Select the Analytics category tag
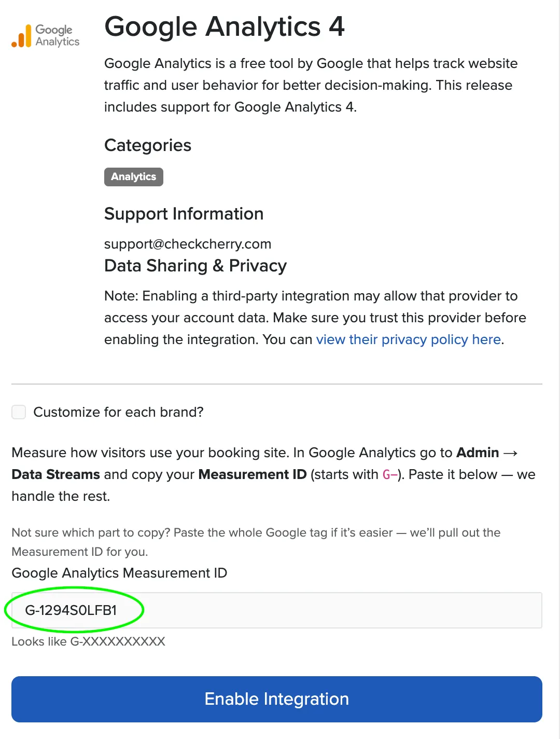The height and width of the screenshot is (739, 560). (134, 177)
